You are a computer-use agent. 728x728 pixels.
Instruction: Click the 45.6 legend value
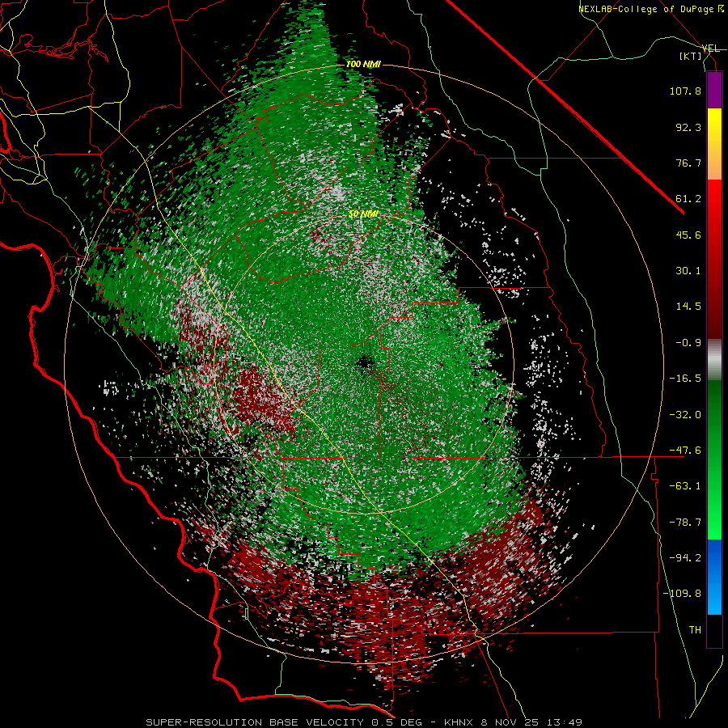tap(688, 235)
